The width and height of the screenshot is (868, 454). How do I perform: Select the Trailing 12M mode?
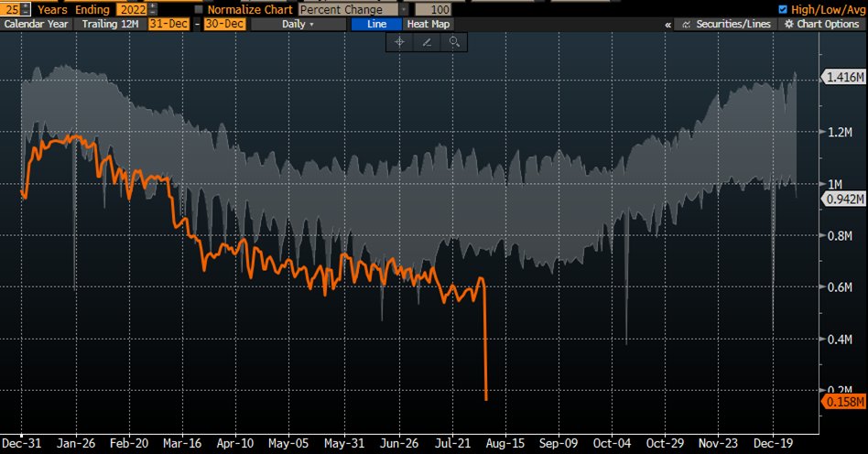110,24
